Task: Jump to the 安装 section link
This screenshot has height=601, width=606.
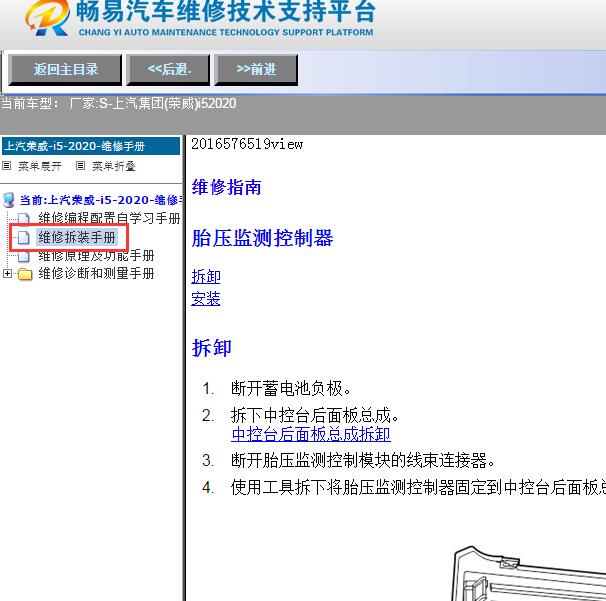Action: click(x=206, y=299)
